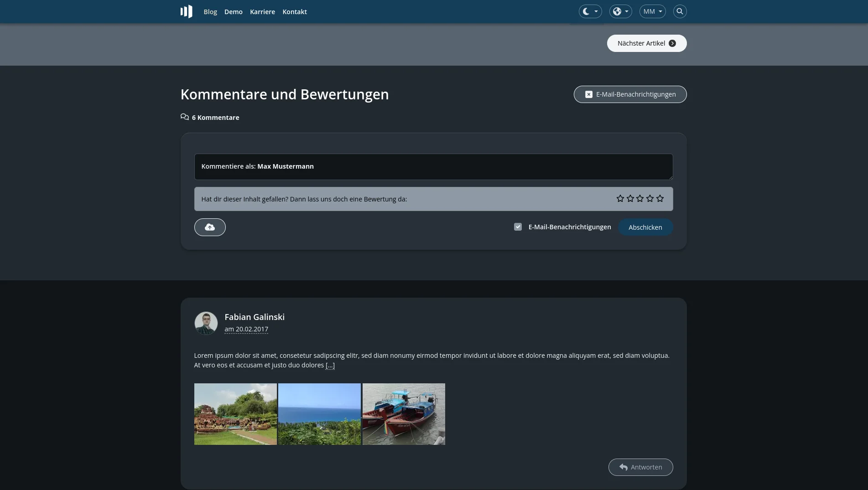Click the comments speech-bubble icon next to 6 Kommentare

184,117
